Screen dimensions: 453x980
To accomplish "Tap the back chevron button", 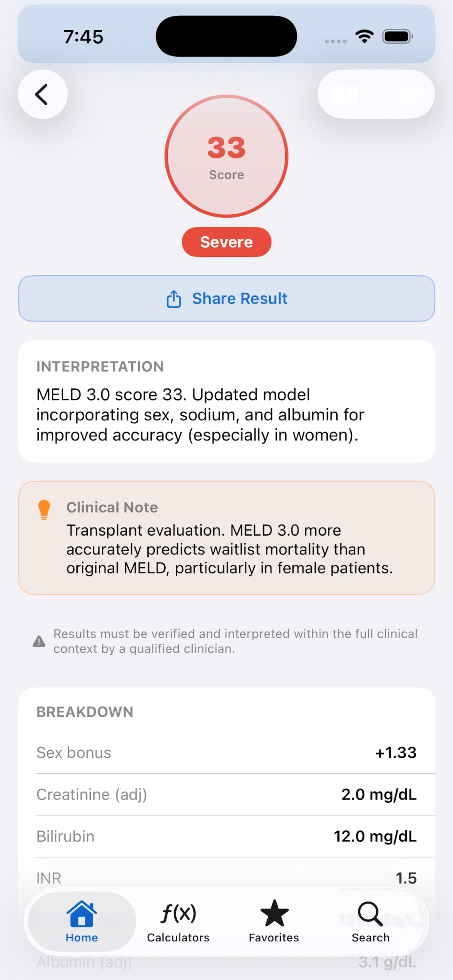I will [43, 94].
